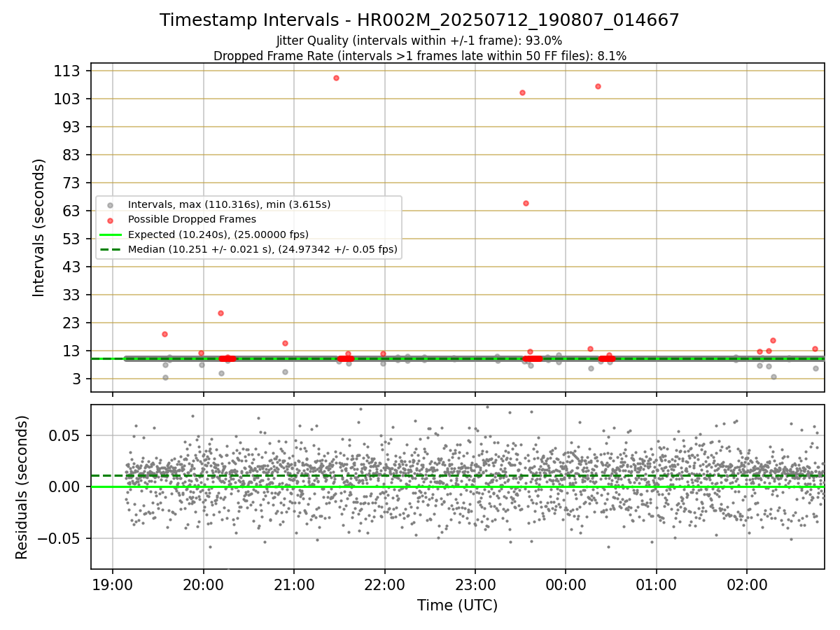Viewport: 840px width, 630px height.
Task: Click the red outlier point near 107 seconds after 00:00
Action: pos(598,86)
